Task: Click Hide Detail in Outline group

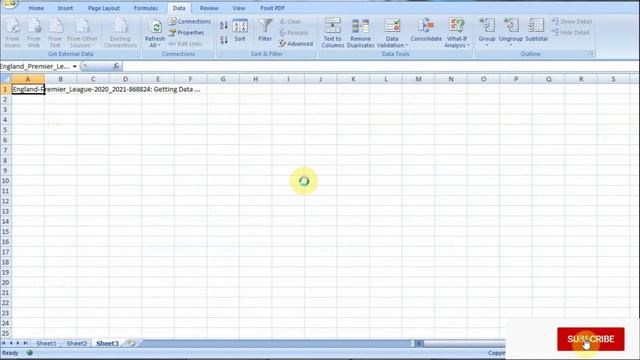Action: [x=571, y=32]
